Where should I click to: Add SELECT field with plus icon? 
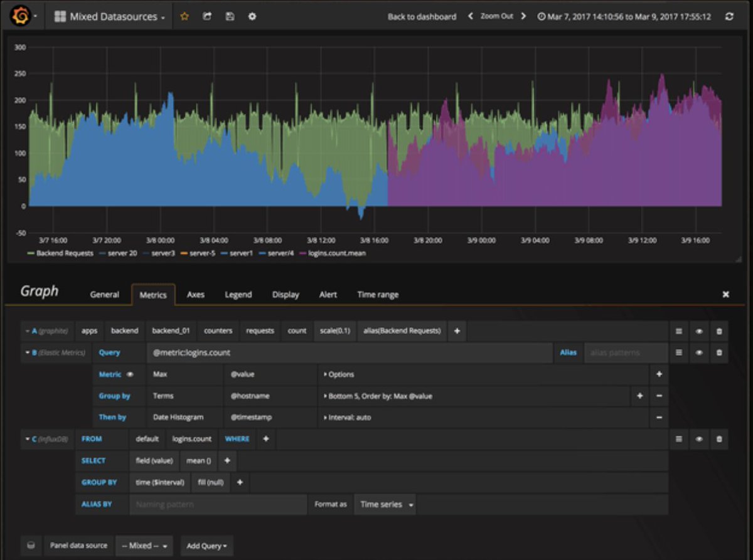(x=227, y=460)
